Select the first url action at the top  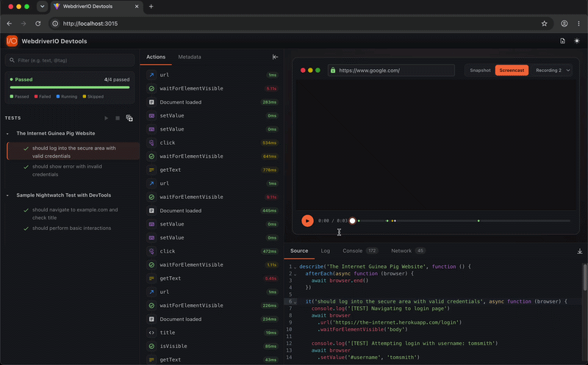tap(212, 75)
